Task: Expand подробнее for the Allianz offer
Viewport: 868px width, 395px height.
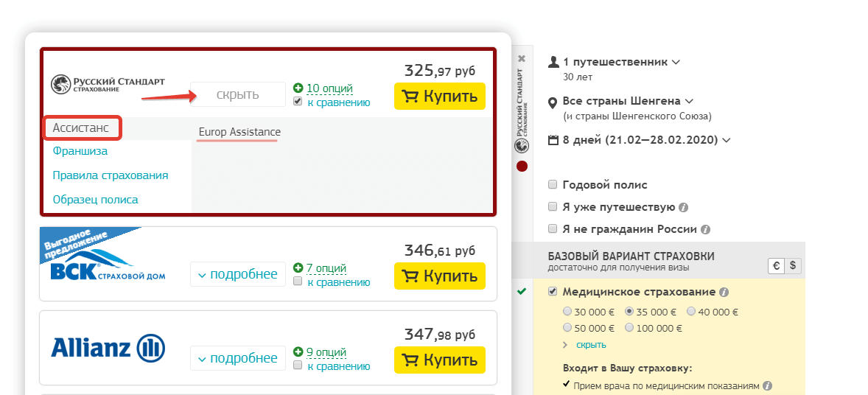Action: [238, 358]
